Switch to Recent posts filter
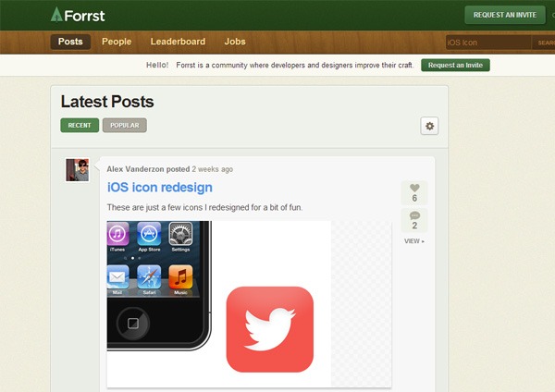 80,126
